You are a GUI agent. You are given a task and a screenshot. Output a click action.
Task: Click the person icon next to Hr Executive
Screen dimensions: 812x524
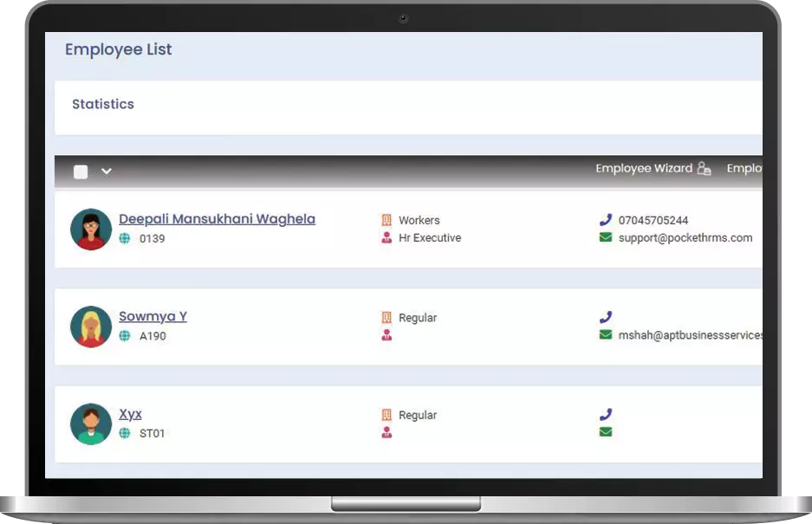[x=387, y=237]
